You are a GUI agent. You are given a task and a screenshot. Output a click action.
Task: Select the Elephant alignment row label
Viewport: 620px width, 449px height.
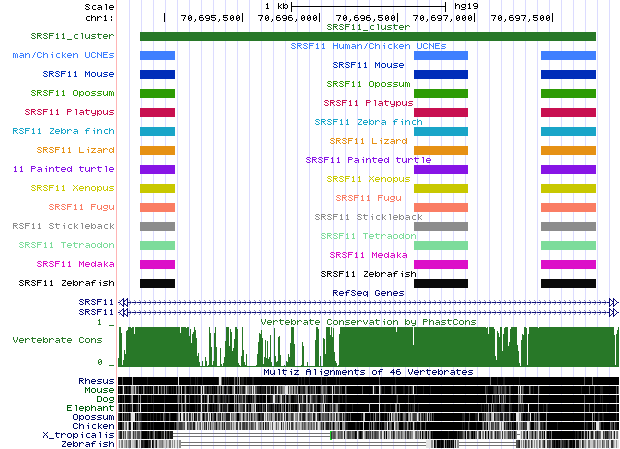click(90, 408)
